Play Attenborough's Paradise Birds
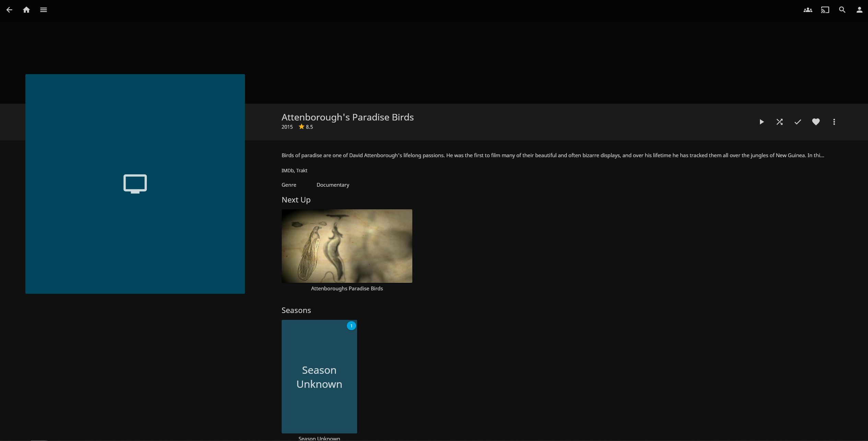This screenshot has height=441, width=868. [761, 122]
